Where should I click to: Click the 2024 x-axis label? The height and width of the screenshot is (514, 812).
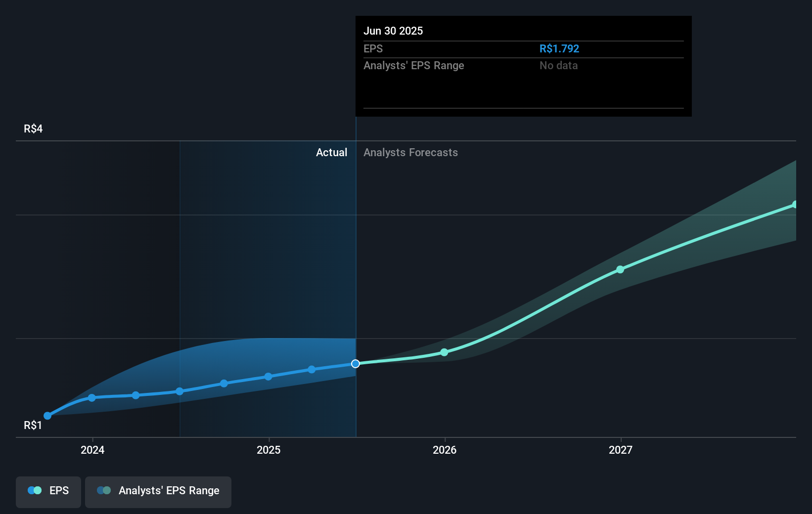coord(92,450)
